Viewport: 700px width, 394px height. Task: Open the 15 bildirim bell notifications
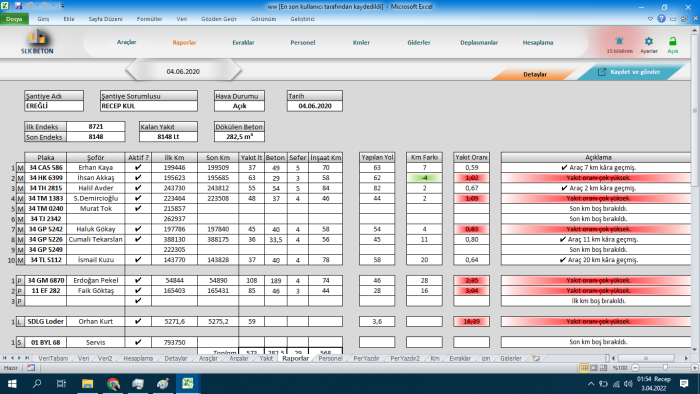click(619, 41)
